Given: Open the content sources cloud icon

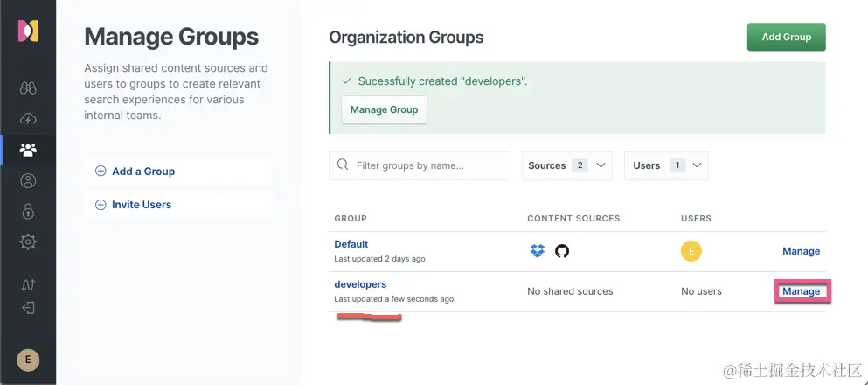Looking at the screenshot, I should click(28, 119).
